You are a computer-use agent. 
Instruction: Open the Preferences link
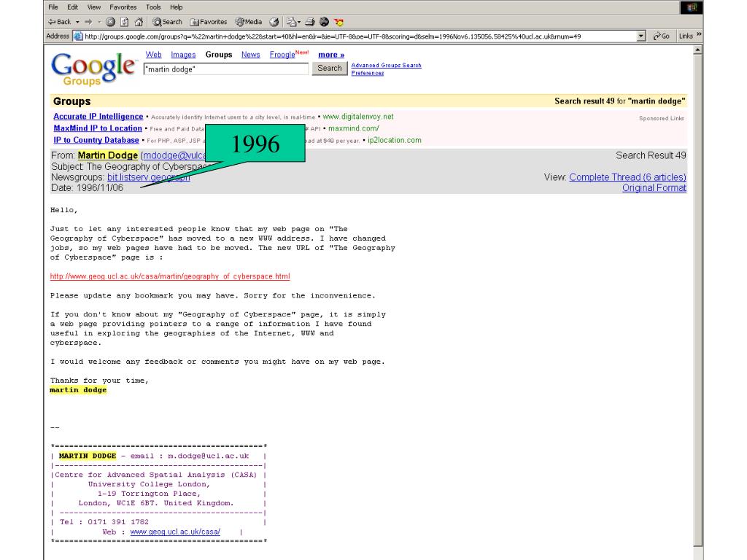point(368,73)
